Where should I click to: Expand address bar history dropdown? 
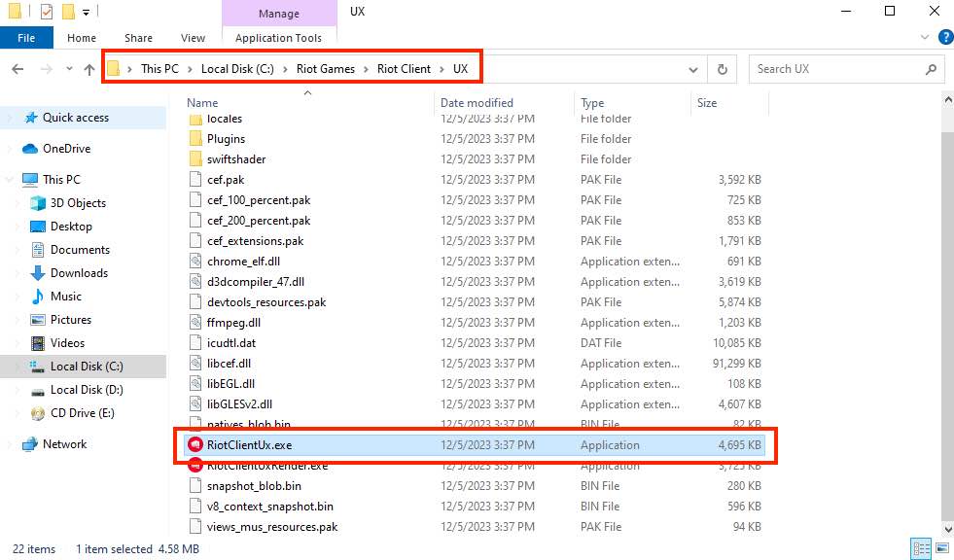693,69
